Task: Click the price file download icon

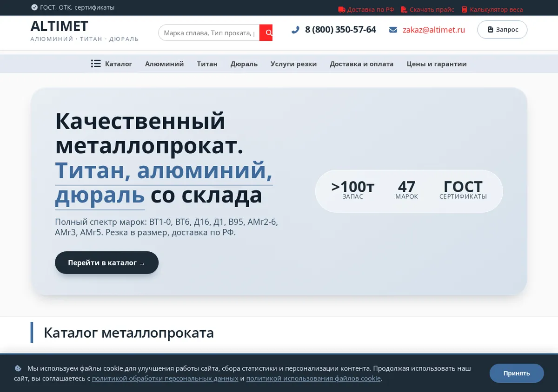Action: point(404,9)
